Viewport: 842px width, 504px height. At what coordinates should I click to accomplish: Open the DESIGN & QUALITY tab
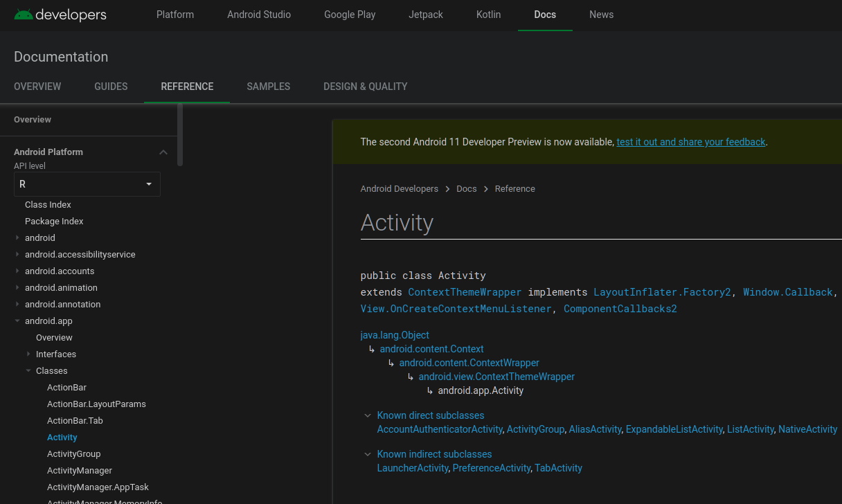coord(365,87)
